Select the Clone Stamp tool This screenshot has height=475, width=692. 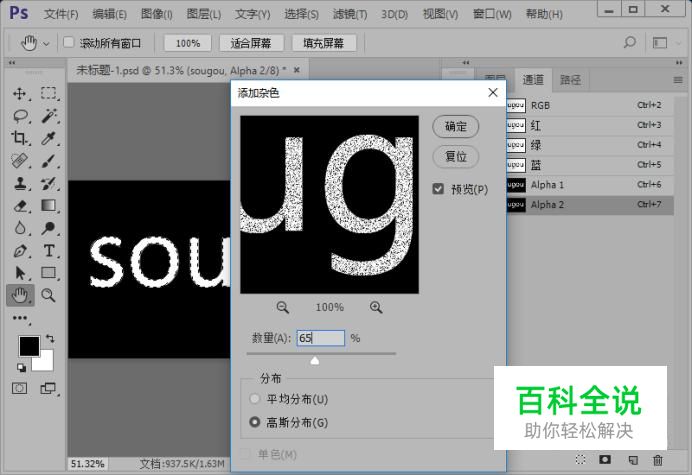click(x=19, y=183)
